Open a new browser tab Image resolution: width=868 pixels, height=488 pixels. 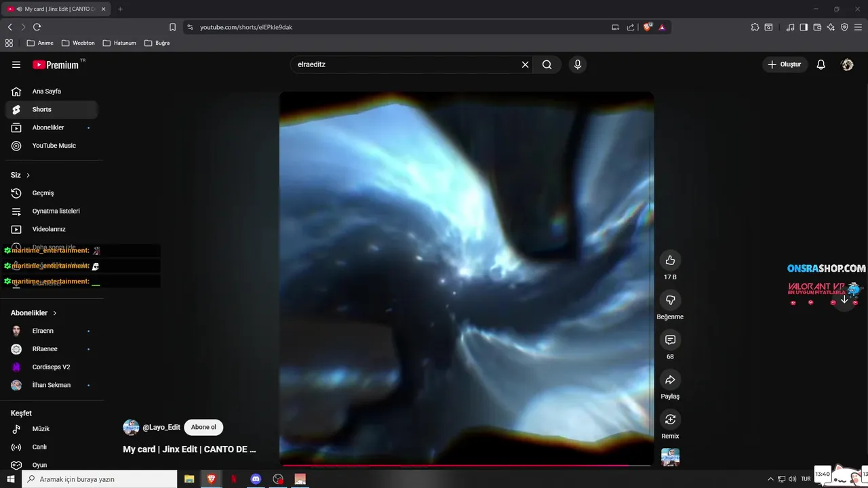(x=120, y=9)
